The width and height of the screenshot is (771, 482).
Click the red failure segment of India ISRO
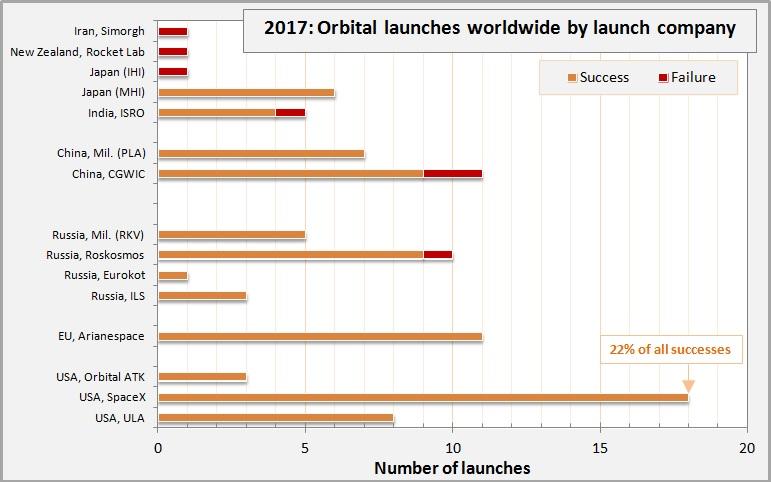(x=290, y=113)
